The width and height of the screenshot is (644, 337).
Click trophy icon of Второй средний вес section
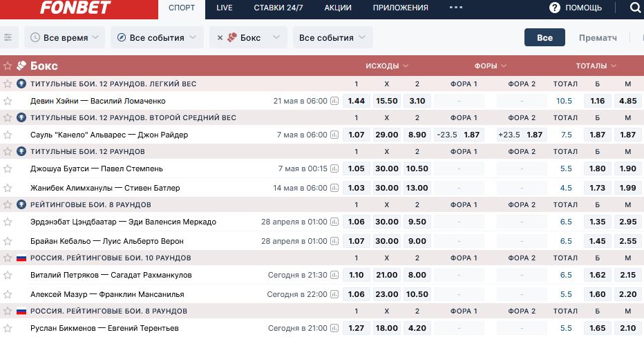[21, 118]
